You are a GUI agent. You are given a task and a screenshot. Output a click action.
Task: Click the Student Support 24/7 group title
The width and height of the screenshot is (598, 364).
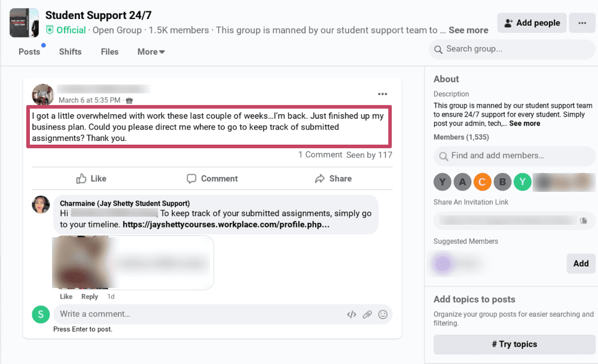99,16
